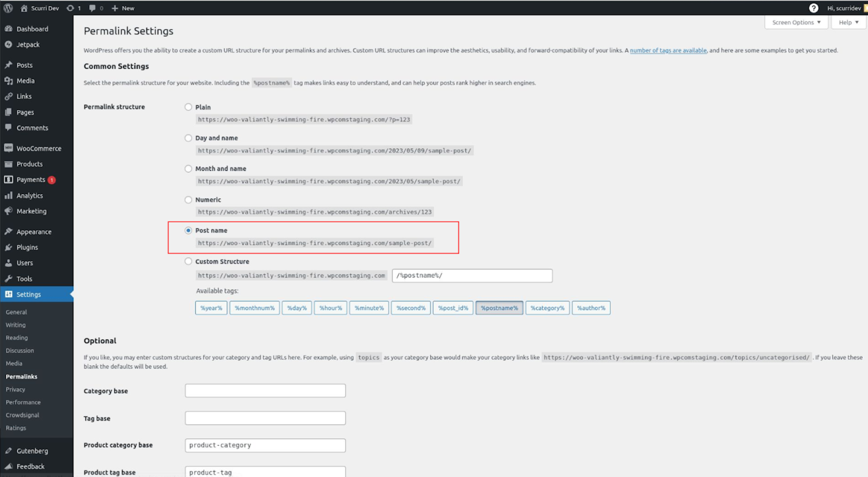Click the Appearance paintbrush icon
Screen dimensions: 868x477
tap(9, 231)
